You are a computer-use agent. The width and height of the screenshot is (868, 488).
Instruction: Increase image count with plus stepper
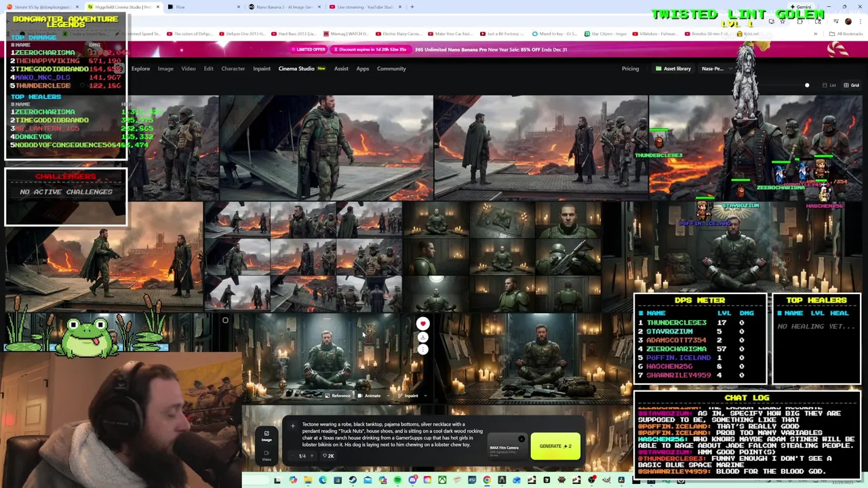coord(311,455)
